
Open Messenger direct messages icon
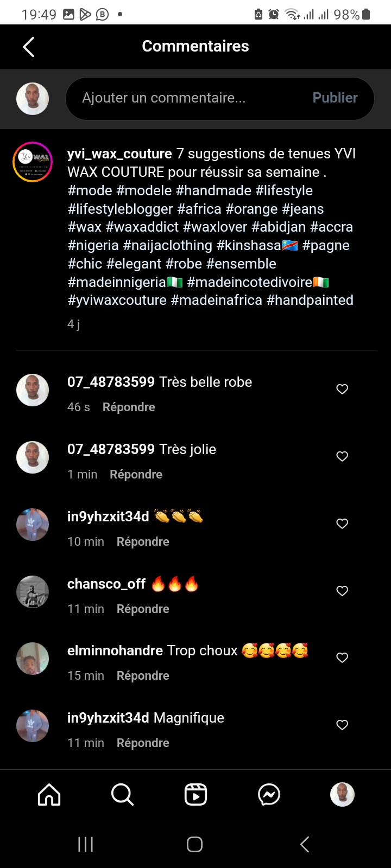(269, 795)
